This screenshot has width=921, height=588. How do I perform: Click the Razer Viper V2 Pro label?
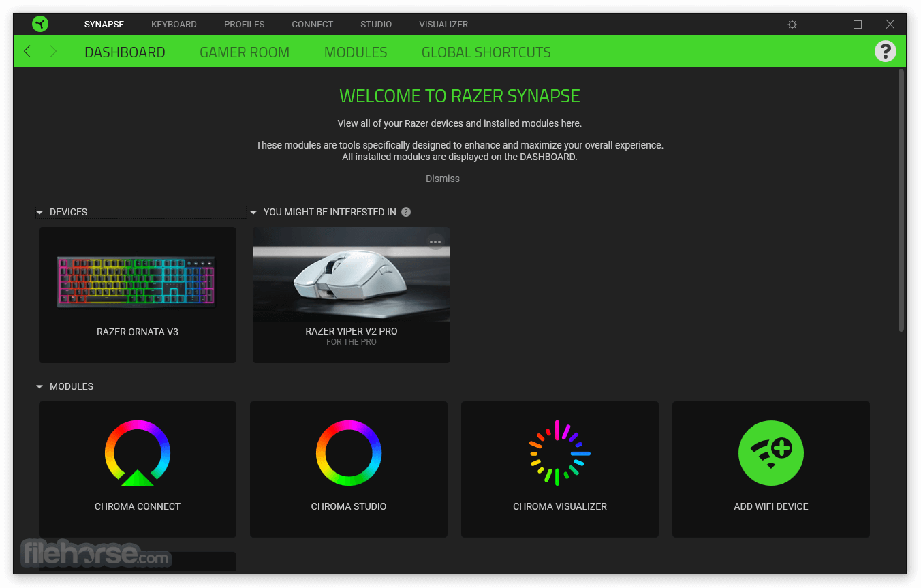coord(352,331)
